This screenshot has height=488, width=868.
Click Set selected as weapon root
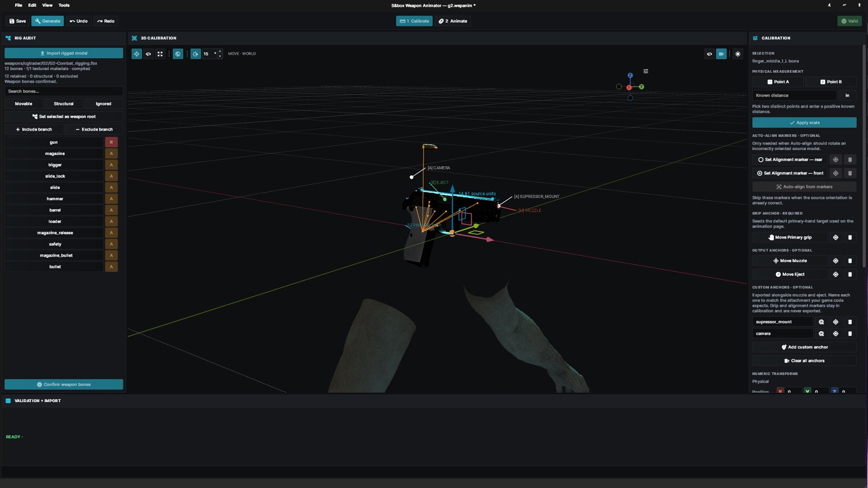coord(64,117)
